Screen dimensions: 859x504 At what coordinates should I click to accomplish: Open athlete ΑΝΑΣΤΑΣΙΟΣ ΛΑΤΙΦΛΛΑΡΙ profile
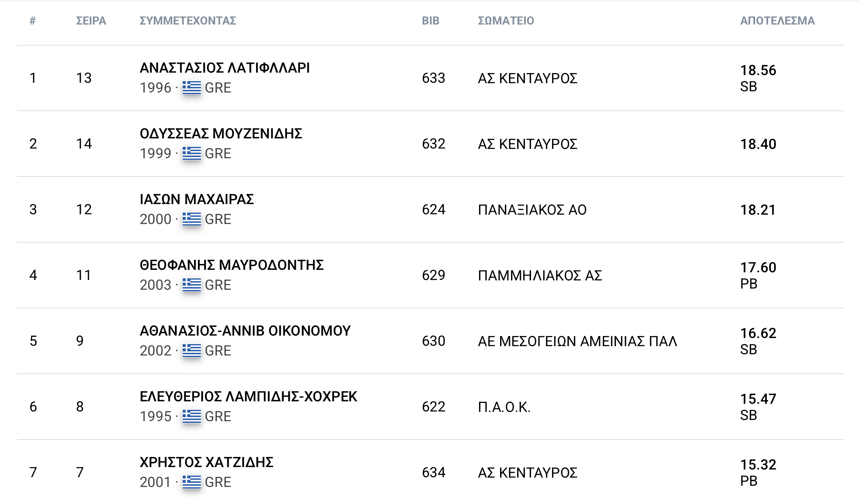point(224,68)
